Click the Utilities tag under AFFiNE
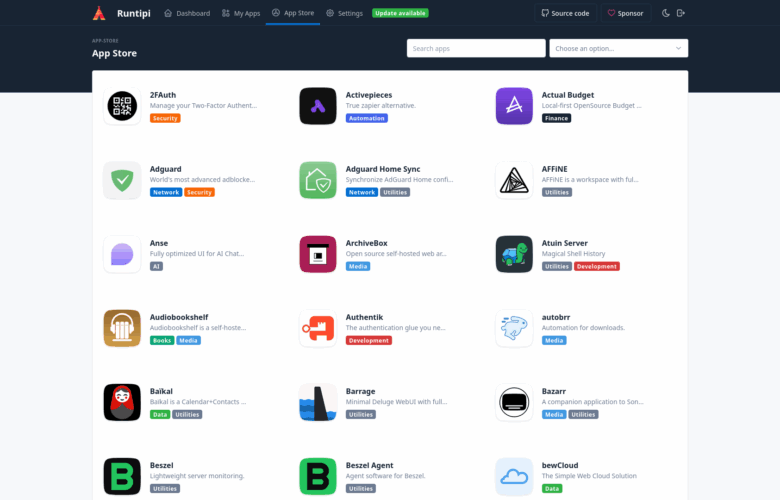This screenshot has height=500, width=780. click(557, 193)
